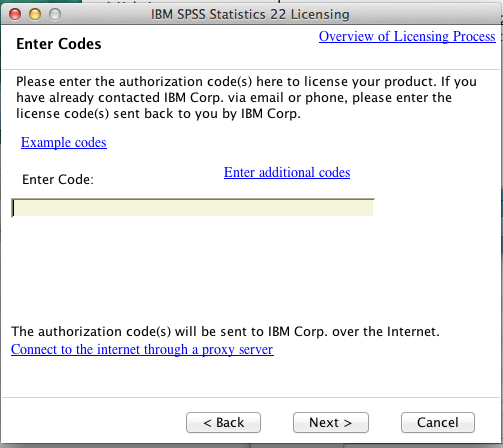Viewport: 503px width, 448px height.
Task: Click 'license code(s) sent back to you' text line
Action: [158, 114]
